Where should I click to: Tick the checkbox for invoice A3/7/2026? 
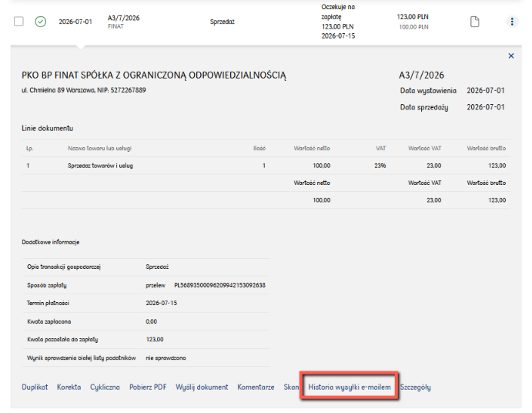pos(18,22)
